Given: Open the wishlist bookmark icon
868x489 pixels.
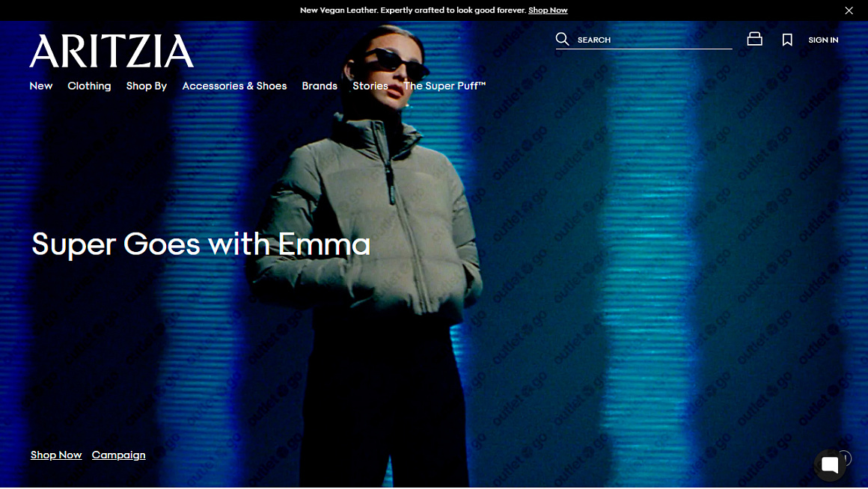Looking at the screenshot, I should coord(787,40).
